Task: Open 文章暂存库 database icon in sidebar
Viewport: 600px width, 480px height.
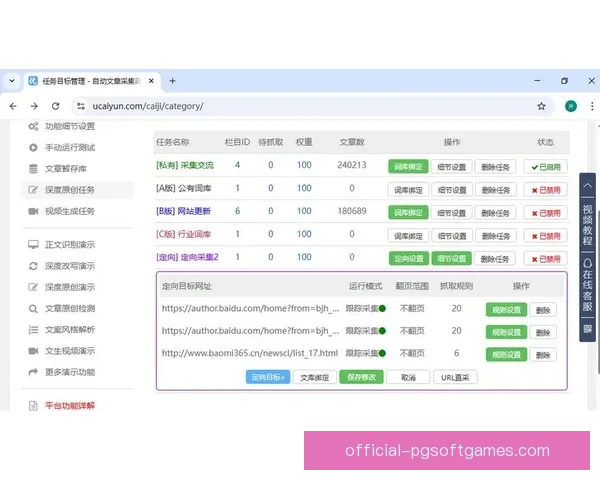Action: pyautogui.click(x=33, y=169)
